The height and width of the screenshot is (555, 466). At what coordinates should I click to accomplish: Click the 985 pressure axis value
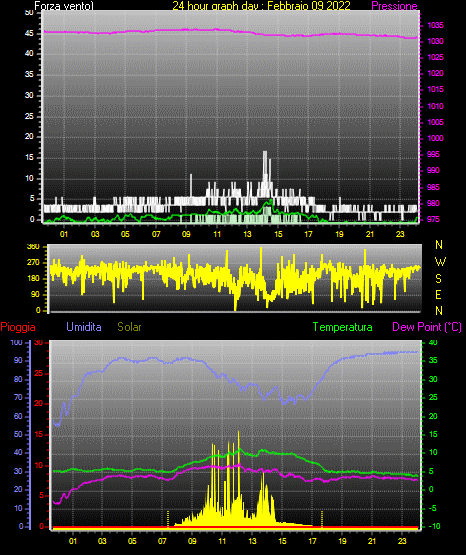click(x=433, y=187)
